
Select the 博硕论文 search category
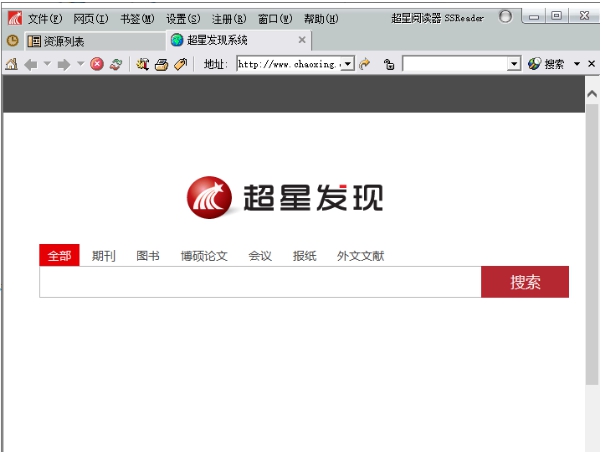pos(204,256)
